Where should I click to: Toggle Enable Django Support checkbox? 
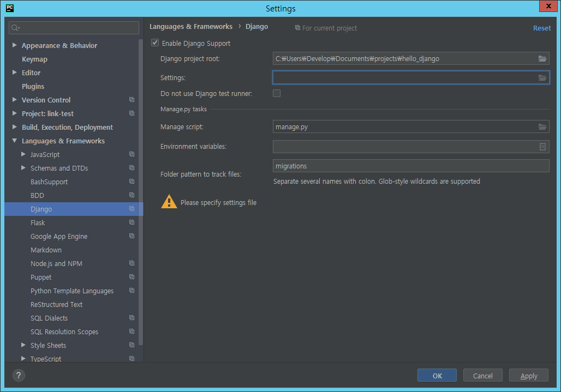point(155,43)
